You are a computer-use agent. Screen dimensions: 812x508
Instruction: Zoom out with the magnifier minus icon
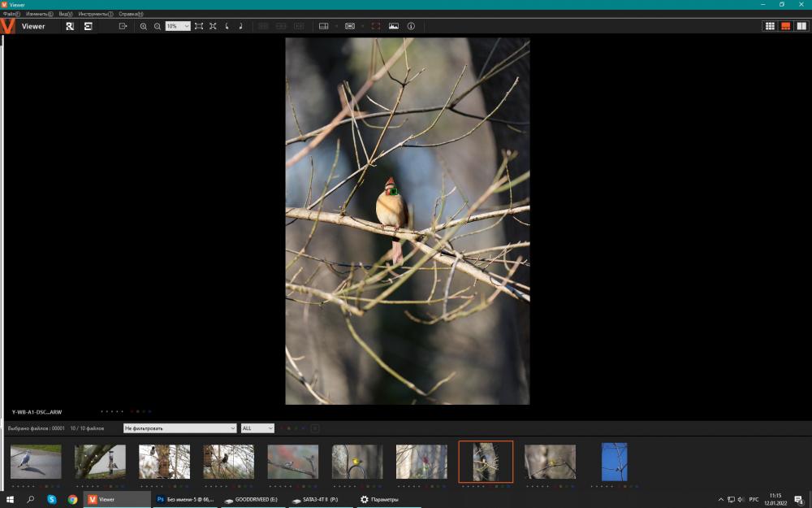coord(158,26)
